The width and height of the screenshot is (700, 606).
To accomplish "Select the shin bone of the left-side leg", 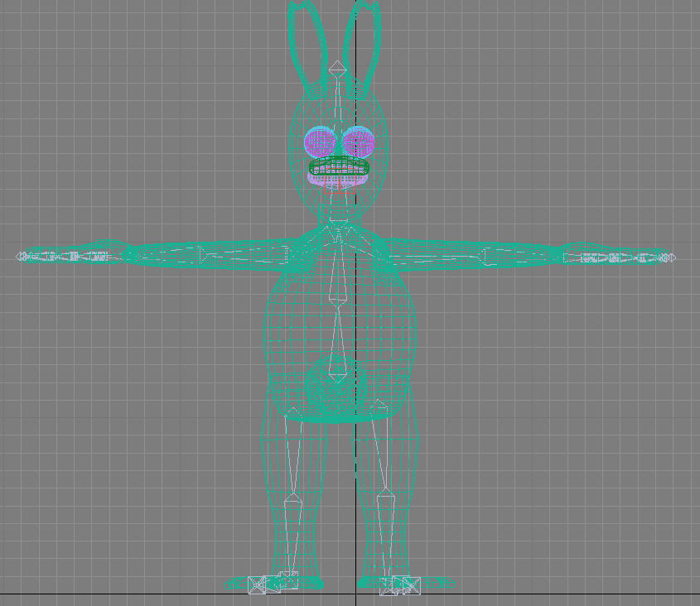I will click(292, 533).
